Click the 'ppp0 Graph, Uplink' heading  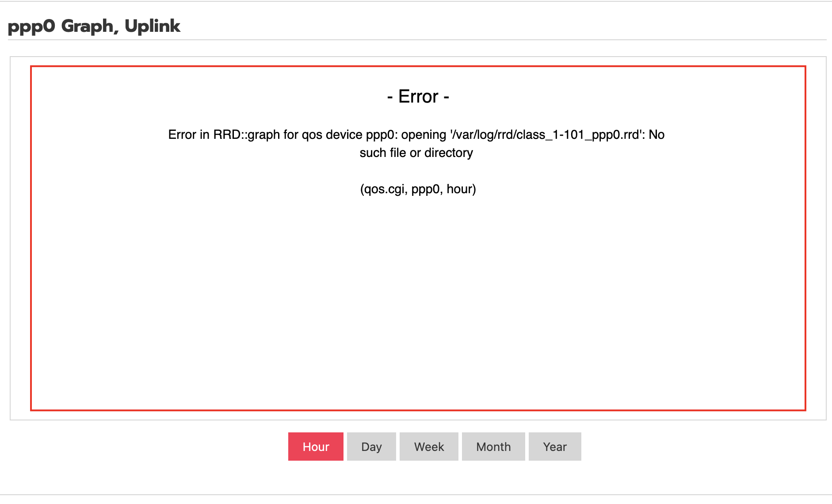click(x=94, y=26)
